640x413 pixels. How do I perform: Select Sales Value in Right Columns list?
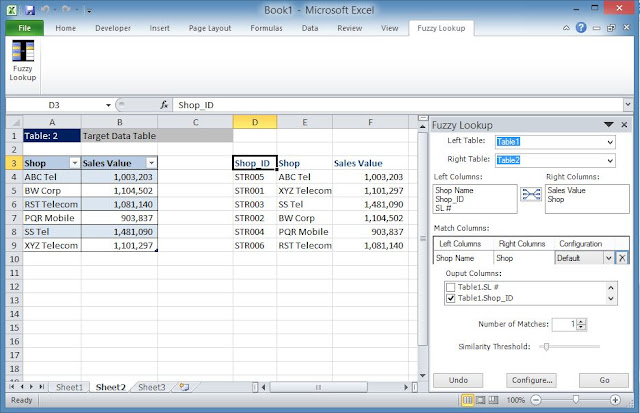[567, 190]
